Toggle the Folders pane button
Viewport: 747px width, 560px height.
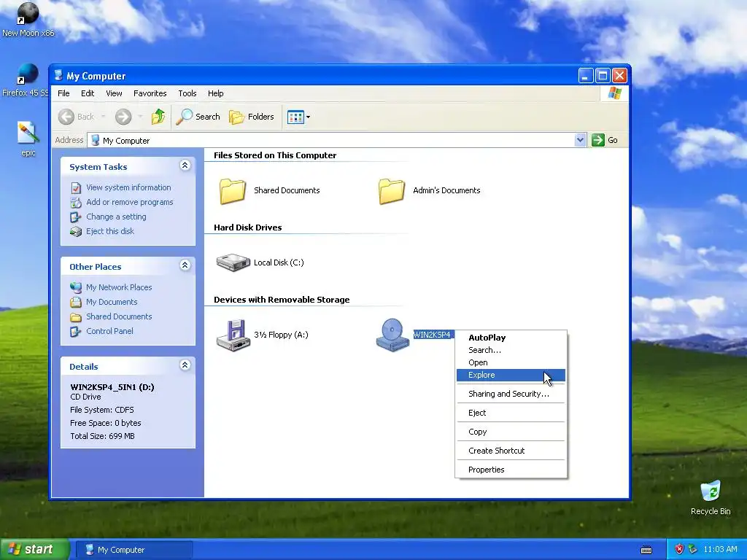point(252,117)
